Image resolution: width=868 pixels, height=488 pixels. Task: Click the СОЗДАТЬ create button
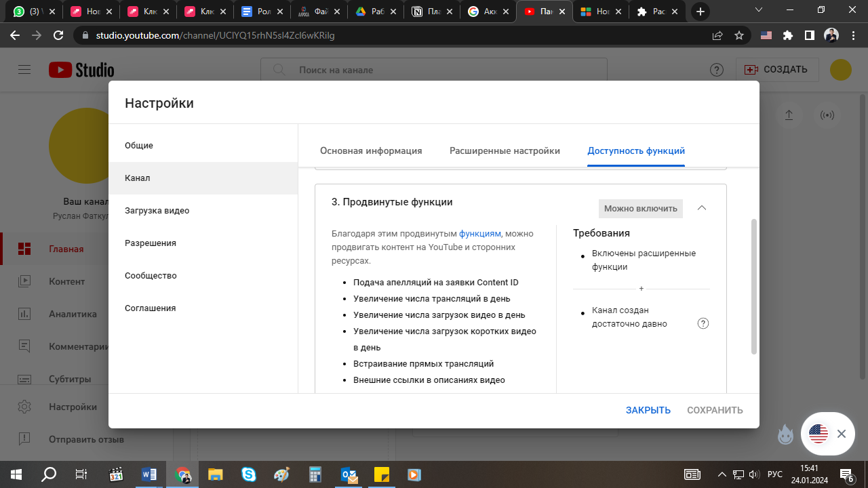777,70
